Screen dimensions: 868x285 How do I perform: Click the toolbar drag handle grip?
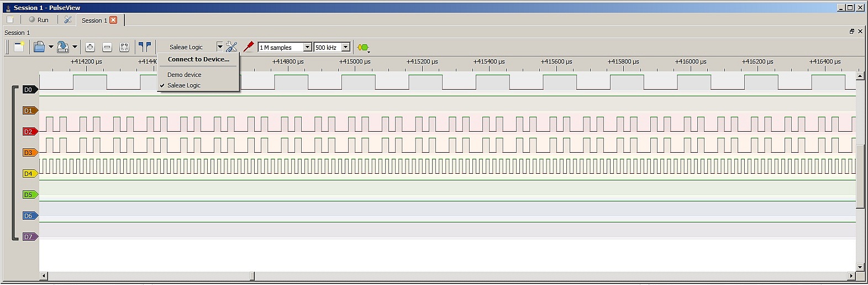(8, 47)
